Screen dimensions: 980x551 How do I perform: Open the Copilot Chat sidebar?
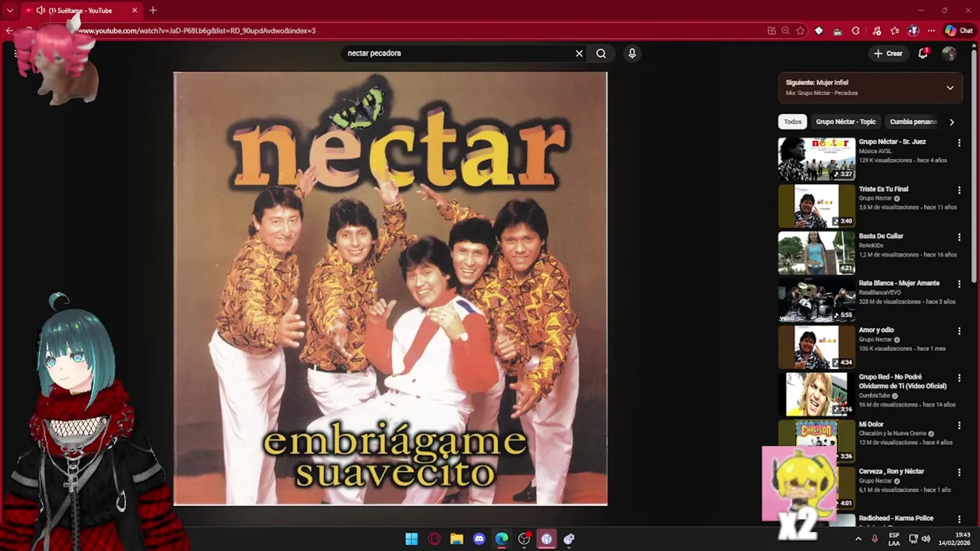point(959,31)
